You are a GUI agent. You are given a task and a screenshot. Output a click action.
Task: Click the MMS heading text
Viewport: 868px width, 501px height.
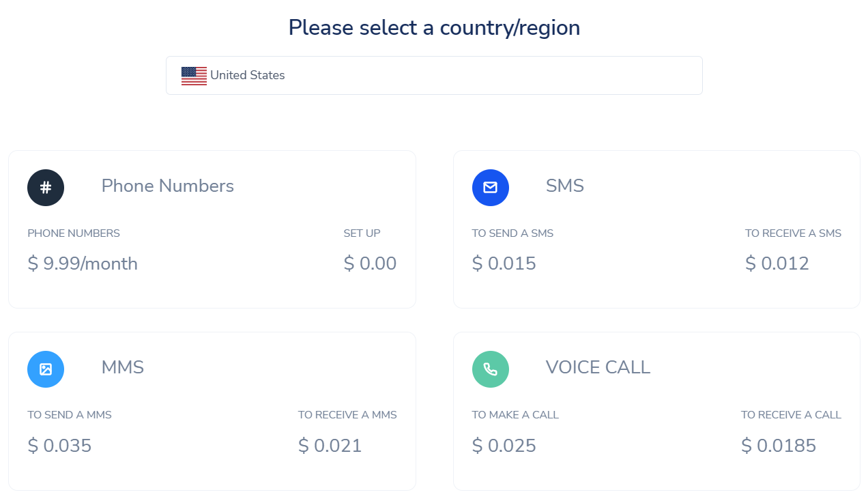[x=123, y=367]
